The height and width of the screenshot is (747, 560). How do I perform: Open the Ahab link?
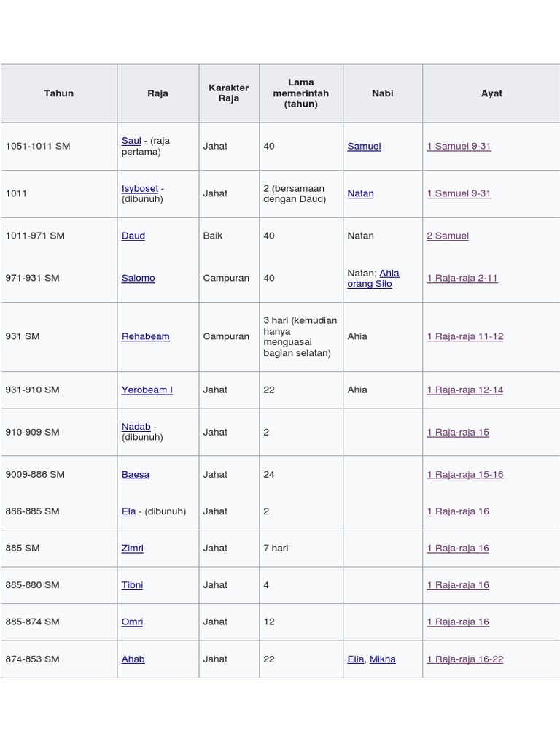point(133,659)
